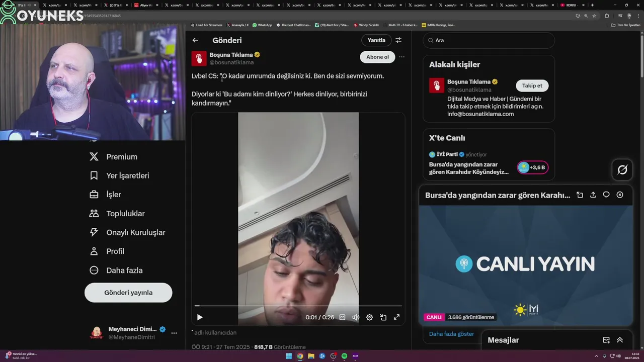This screenshot has width=644, height=362.
Task: Go back using the Gönderi arrow
Action: pos(195,40)
